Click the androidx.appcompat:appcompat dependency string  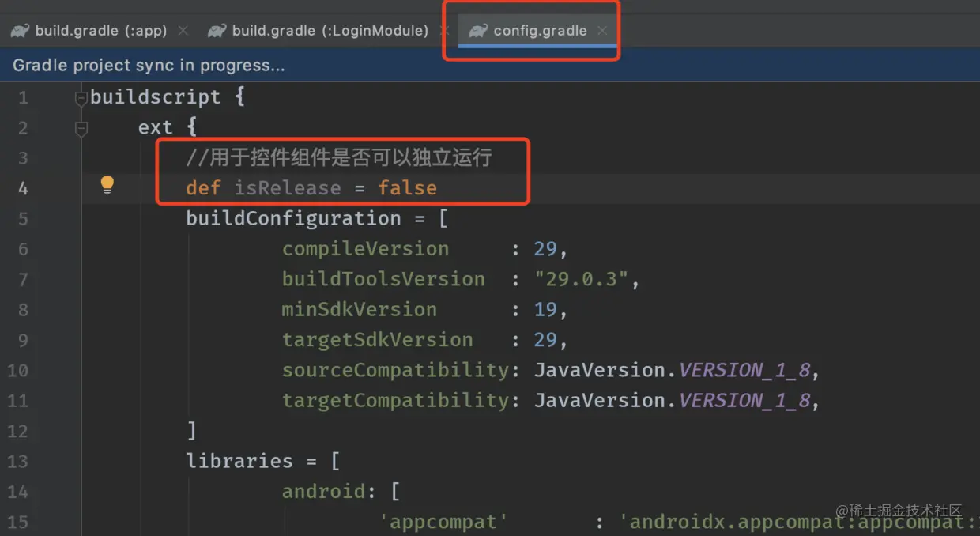click(x=798, y=522)
